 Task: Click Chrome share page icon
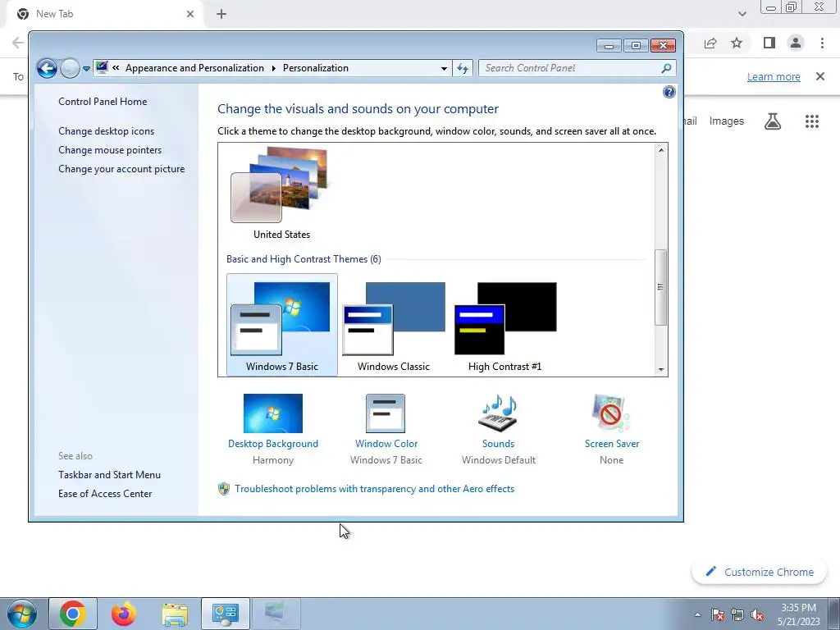(x=710, y=43)
